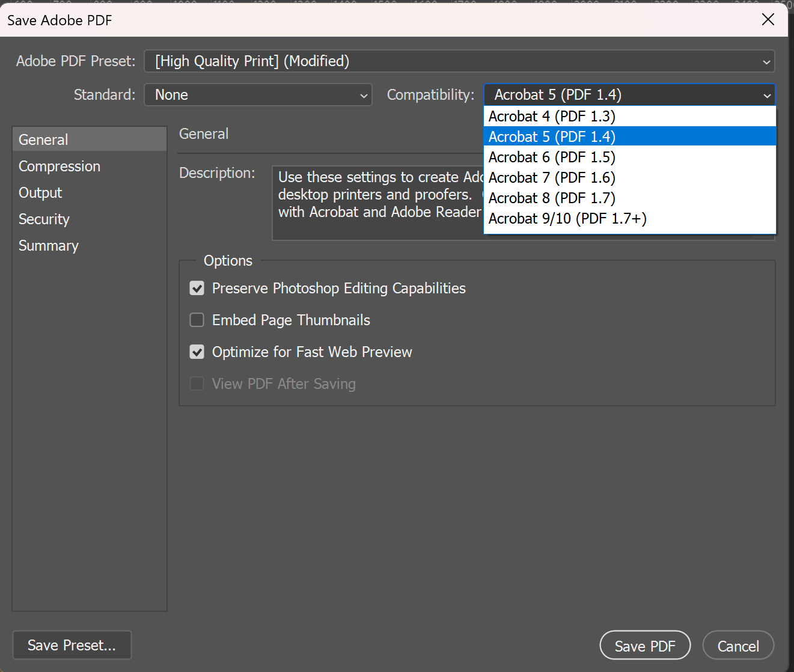The image size is (794, 672).
Task: Select Acrobat 5 (PDF 1.4) option
Action: pyautogui.click(x=552, y=137)
